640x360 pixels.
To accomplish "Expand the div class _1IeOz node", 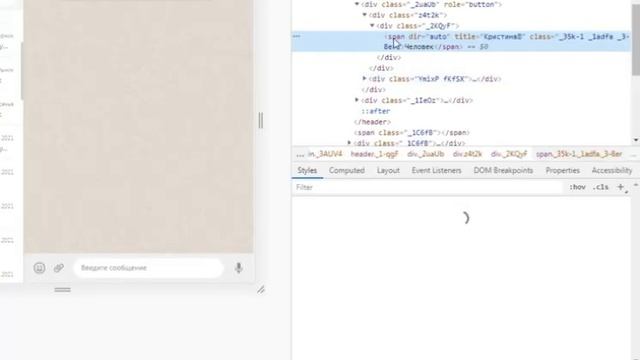I will [x=357, y=100].
